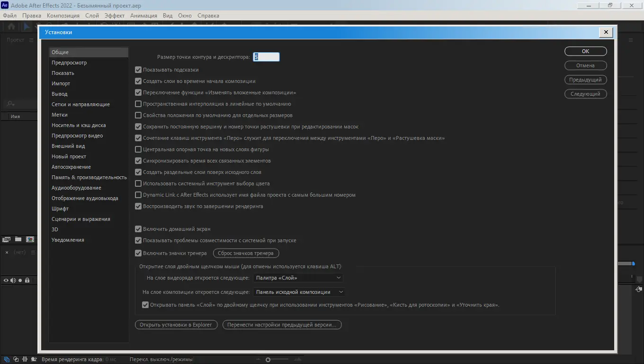The image size is (644, 364).
Task: Click the lock column icon in timeline
Action: click(x=27, y=281)
